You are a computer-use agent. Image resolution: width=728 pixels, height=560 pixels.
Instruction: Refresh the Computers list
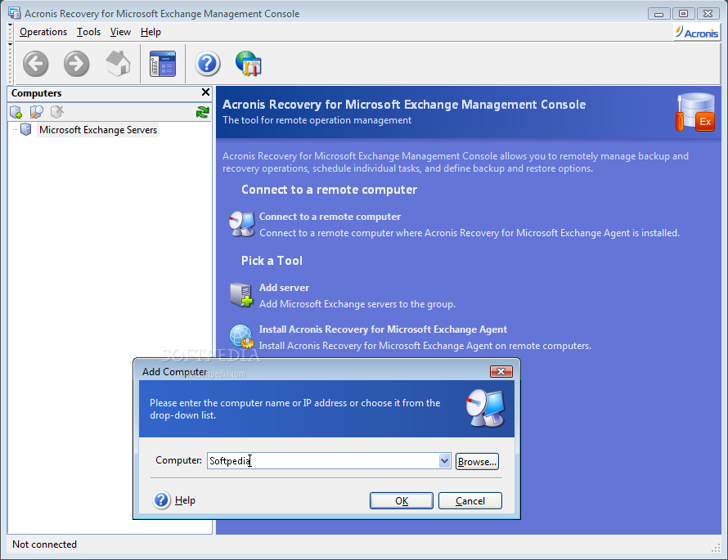(x=202, y=112)
